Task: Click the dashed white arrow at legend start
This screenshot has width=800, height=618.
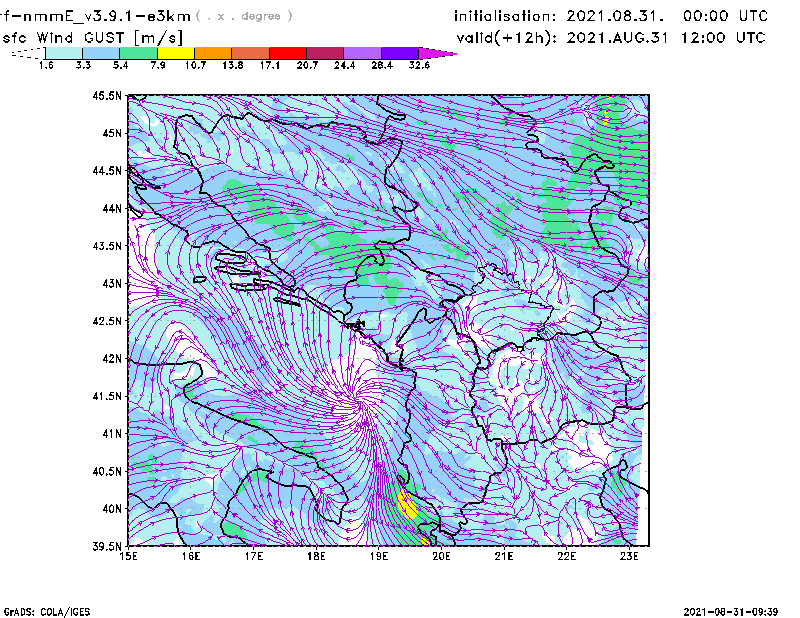Action: 28,53
